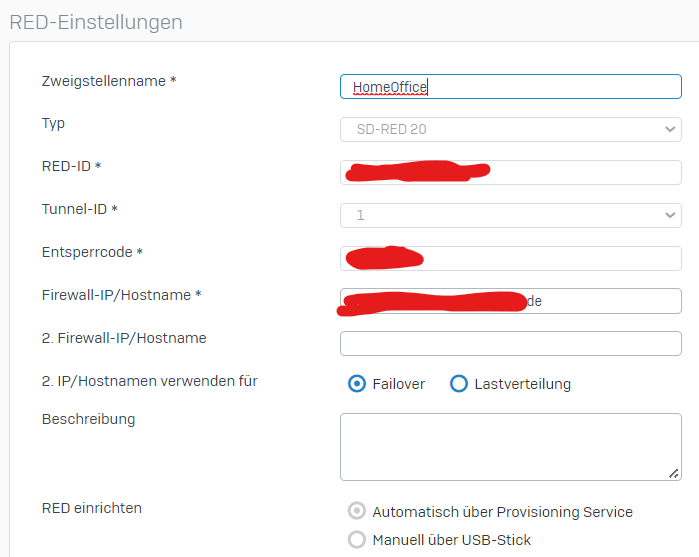Expand the Tunnel-ID dropdown chevron arrow
Viewport: 699px width, 557px height.
[670, 215]
